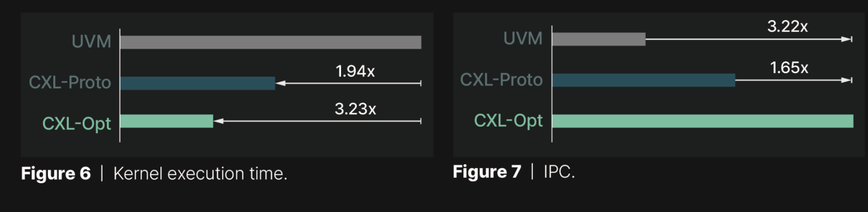This screenshot has width=868, height=212.
Task: Click the "IPC." caption text
Action: 559,172
